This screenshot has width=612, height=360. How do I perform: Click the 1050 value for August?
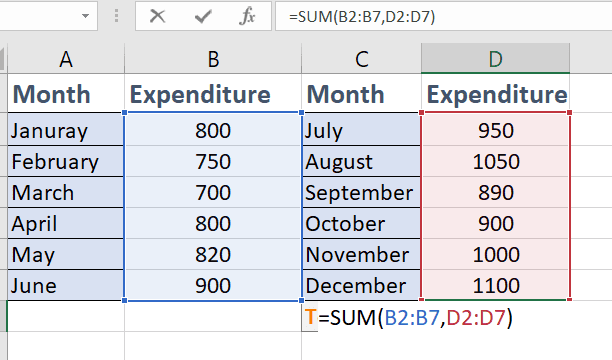(x=496, y=161)
